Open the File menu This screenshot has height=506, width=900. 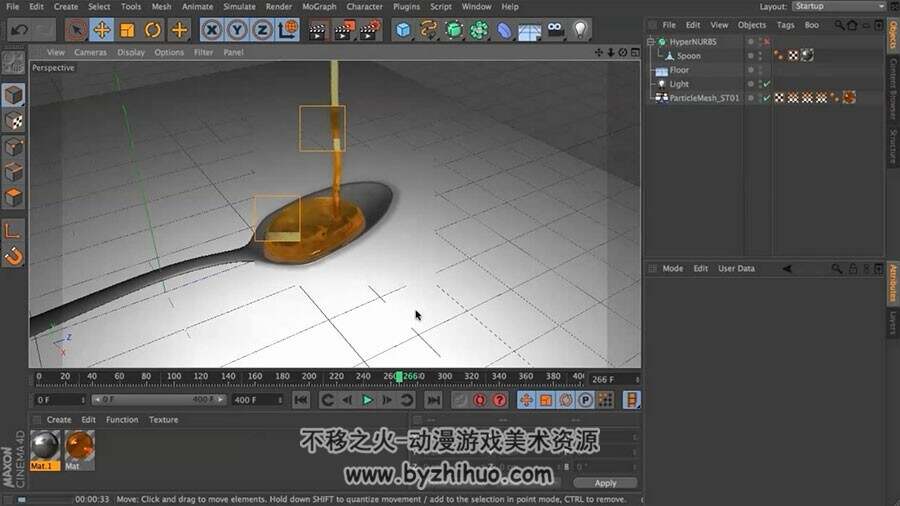click(12, 7)
